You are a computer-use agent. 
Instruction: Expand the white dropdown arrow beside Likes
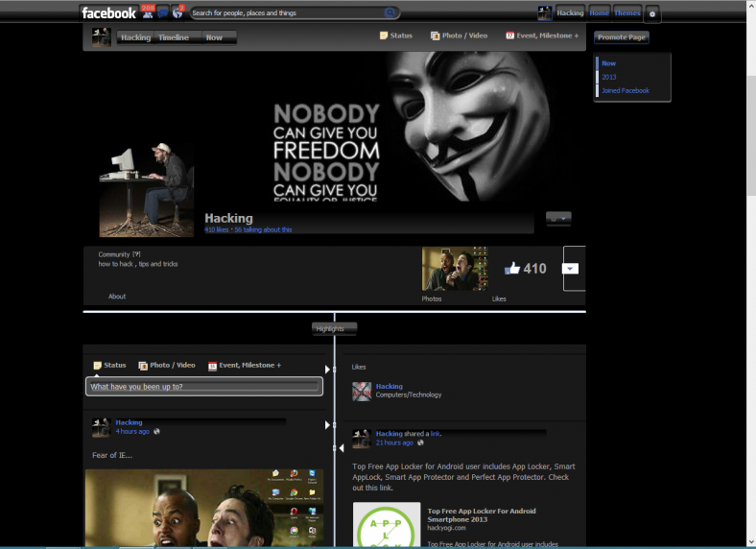point(570,269)
